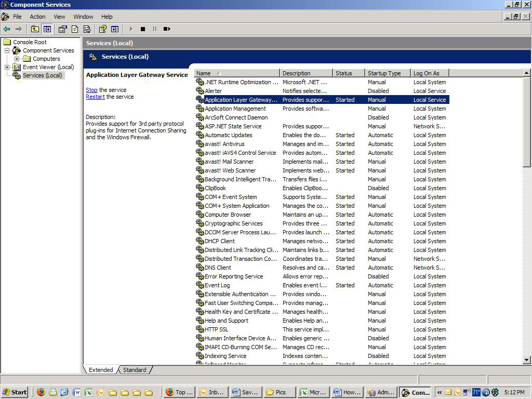Select Event Viewer (Local) in tree
Screen dimensions: 532x399
point(48,67)
